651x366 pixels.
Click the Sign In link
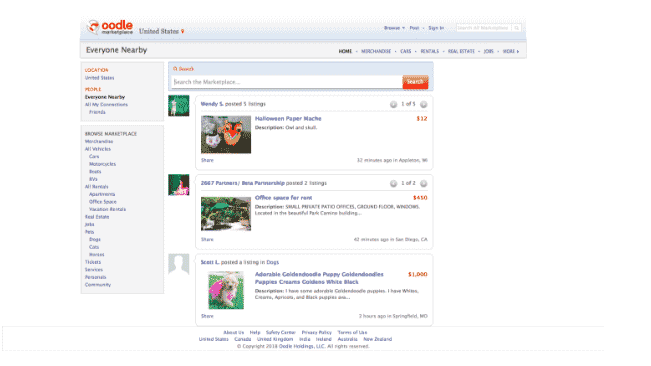pos(436,28)
